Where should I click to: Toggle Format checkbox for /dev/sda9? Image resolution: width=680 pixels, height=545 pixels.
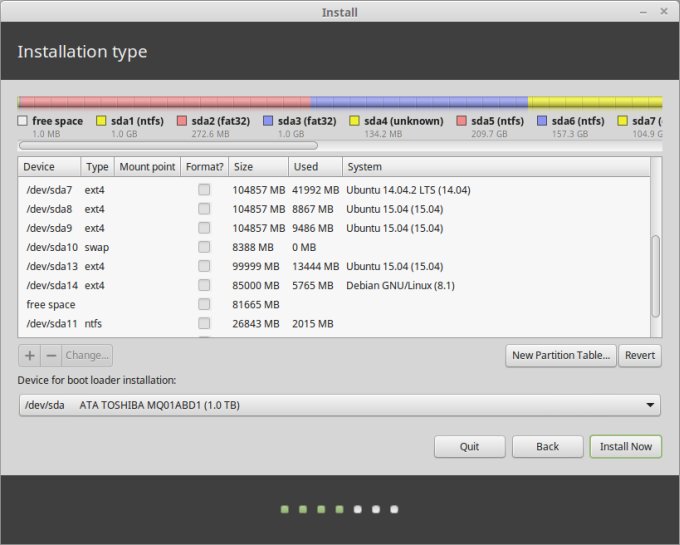[x=204, y=228]
